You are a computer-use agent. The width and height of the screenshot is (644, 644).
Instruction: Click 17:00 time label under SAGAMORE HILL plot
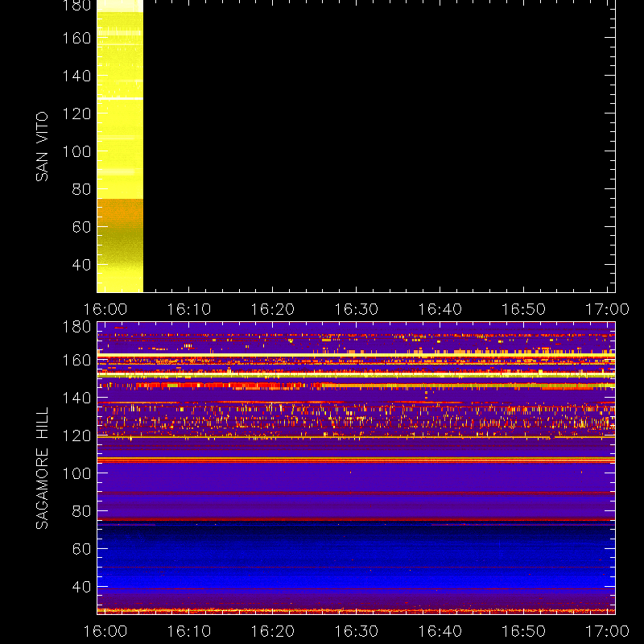607,631
